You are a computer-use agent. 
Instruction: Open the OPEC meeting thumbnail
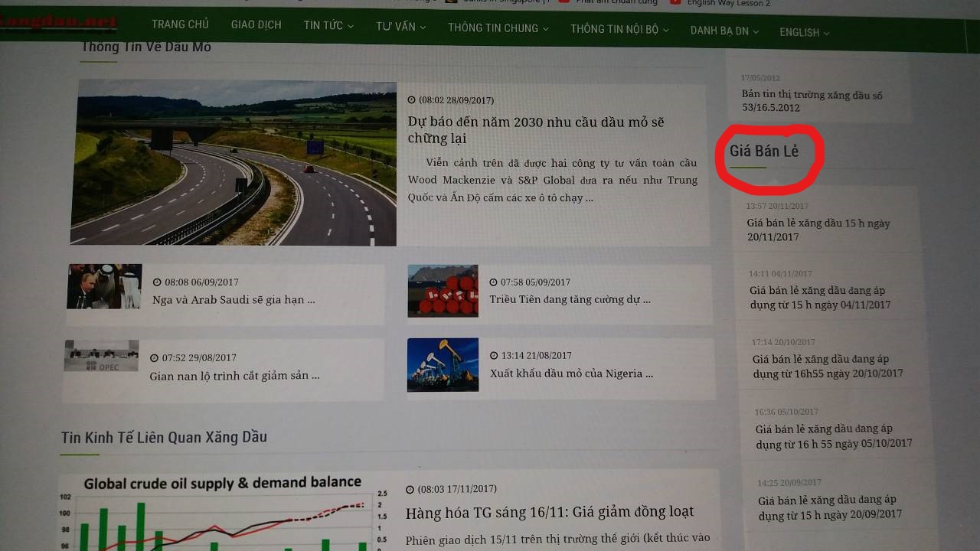coord(101,356)
